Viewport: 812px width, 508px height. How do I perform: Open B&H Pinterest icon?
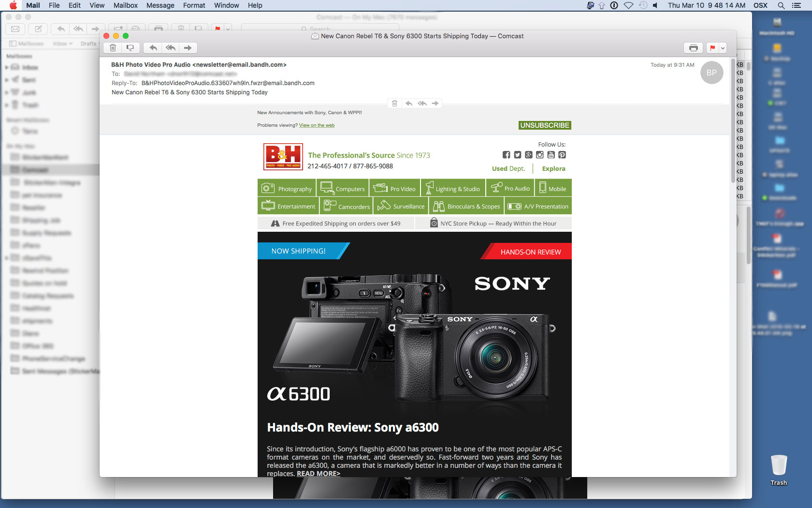point(562,155)
